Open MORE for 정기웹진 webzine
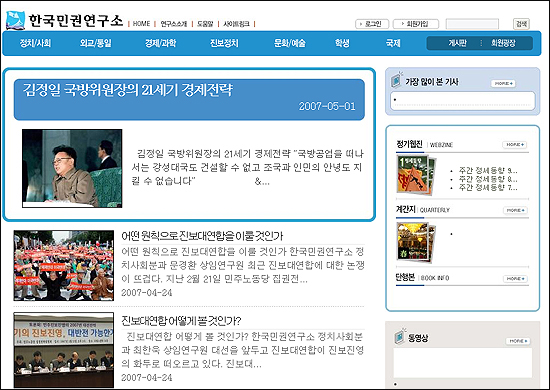This screenshot has width=550, height=390. (515, 144)
